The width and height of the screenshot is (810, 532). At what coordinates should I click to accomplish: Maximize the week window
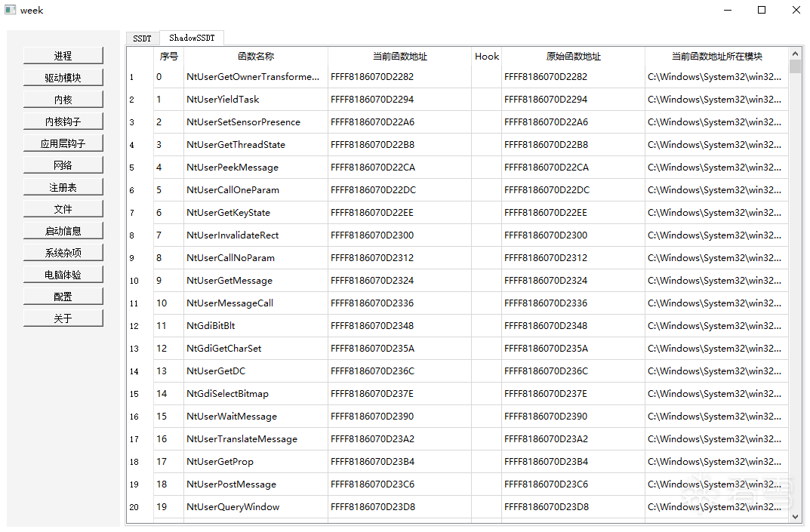point(762,10)
